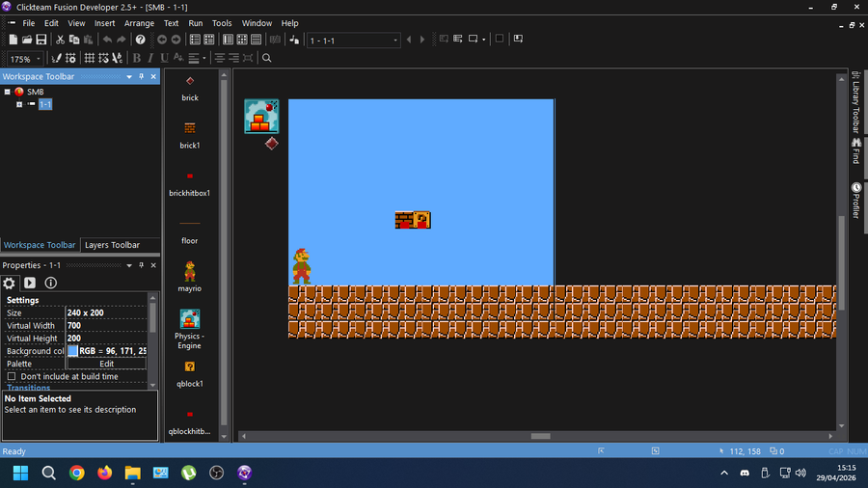Image resolution: width=868 pixels, height=488 pixels.
Task: Open the Settings gear properties tab
Action: point(9,283)
